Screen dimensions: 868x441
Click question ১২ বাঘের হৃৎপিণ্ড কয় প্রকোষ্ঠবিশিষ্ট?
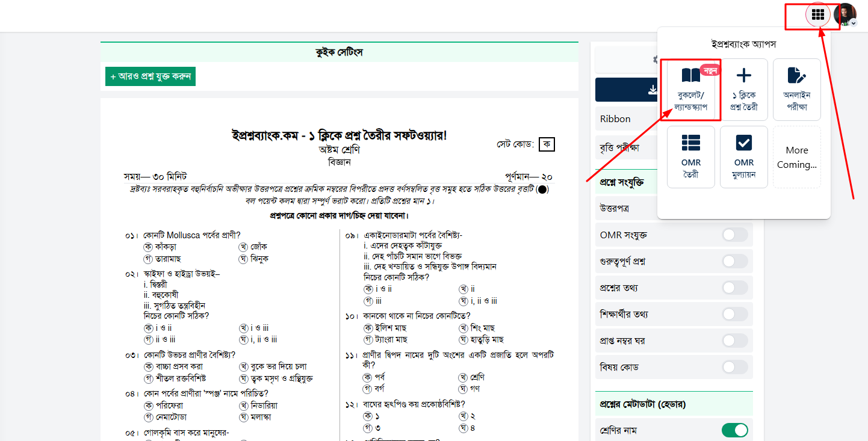pyautogui.click(x=414, y=404)
